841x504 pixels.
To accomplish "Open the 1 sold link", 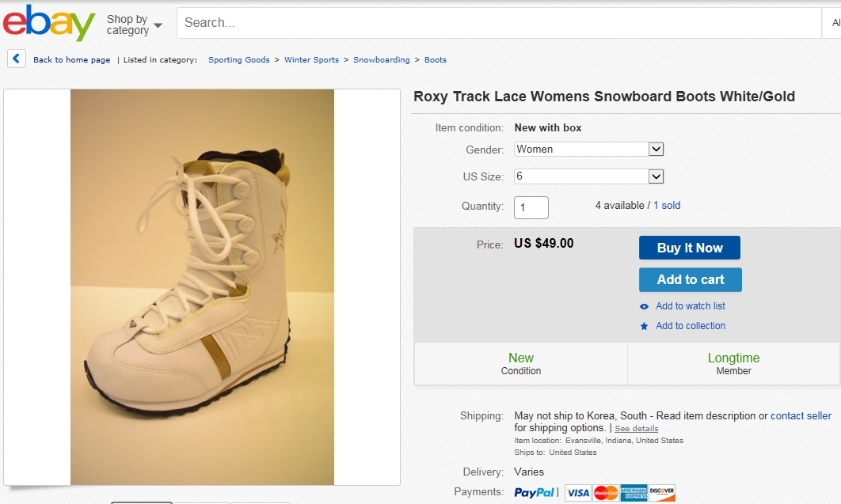I will pyautogui.click(x=667, y=206).
